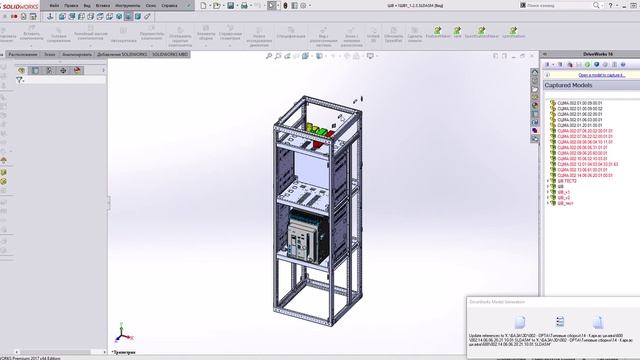Viewport: 640px width, 360px height.
Task: Expand the ШВ_v2 tree node
Action: pos(548,198)
